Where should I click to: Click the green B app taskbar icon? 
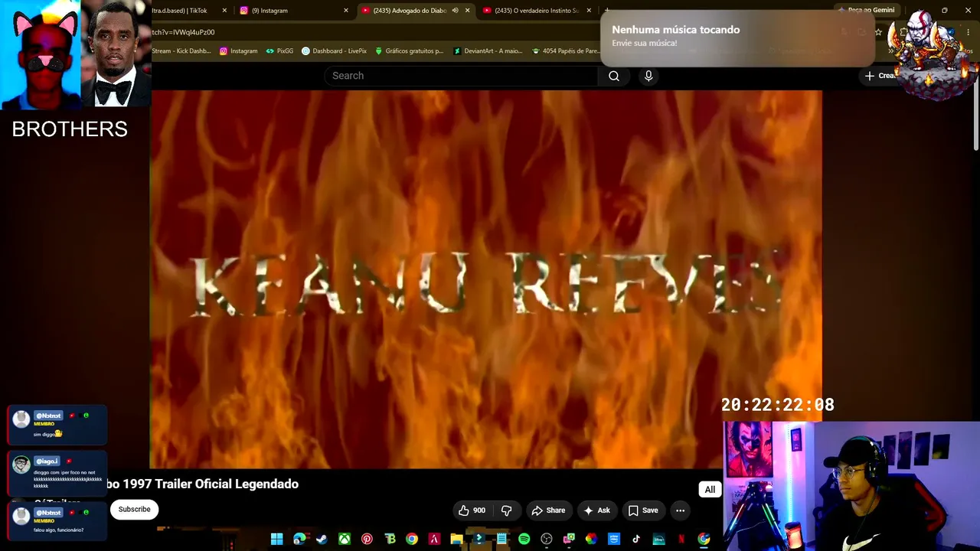coord(390,540)
